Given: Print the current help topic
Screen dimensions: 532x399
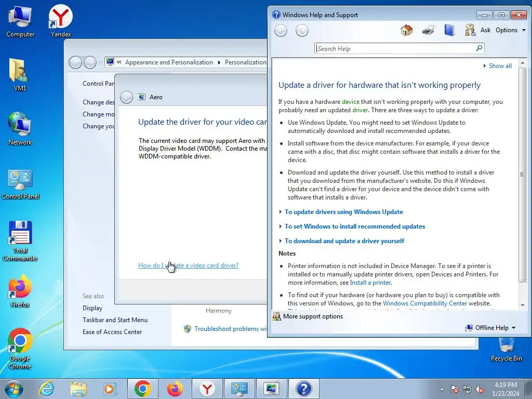Looking at the screenshot, I should [428, 30].
